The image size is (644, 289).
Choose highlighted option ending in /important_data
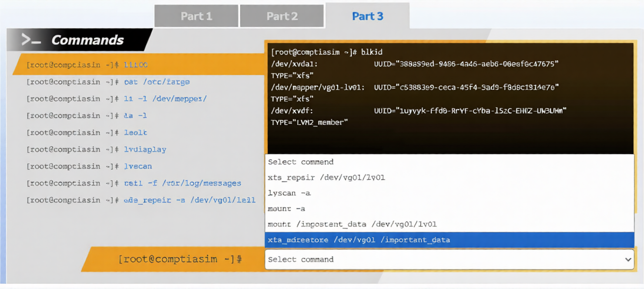click(x=359, y=240)
